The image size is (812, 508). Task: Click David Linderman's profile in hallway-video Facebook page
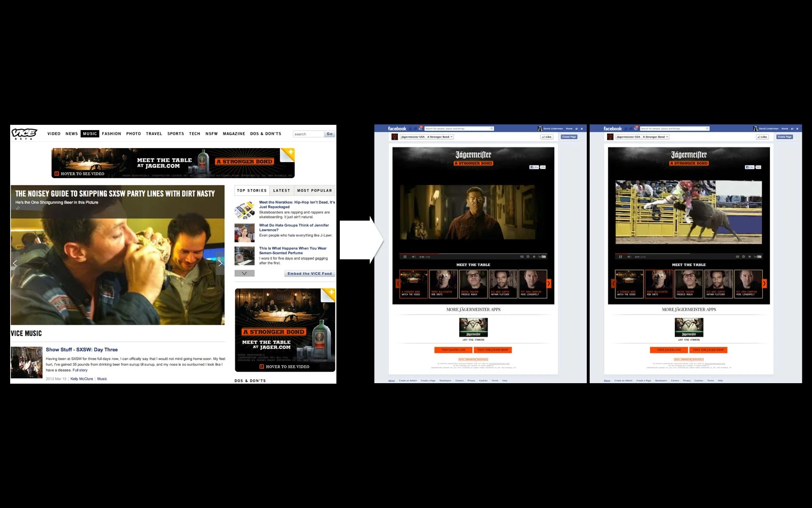tap(551, 129)
